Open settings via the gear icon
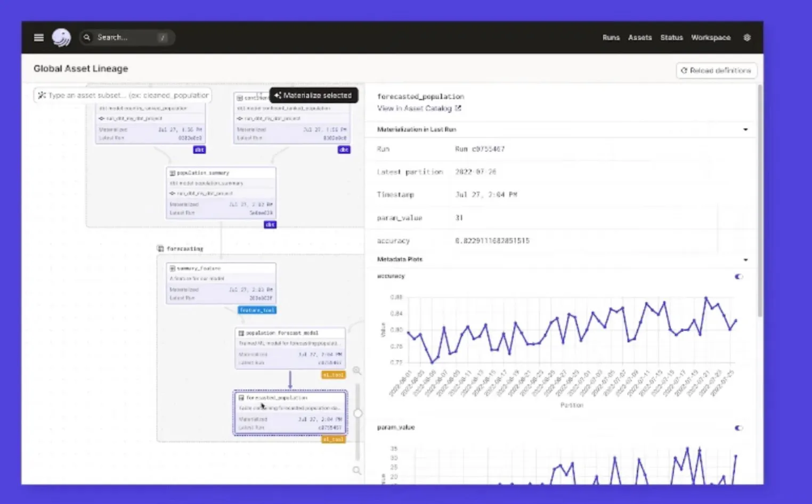This screenshot has height=504, width=812. (747, 37)
